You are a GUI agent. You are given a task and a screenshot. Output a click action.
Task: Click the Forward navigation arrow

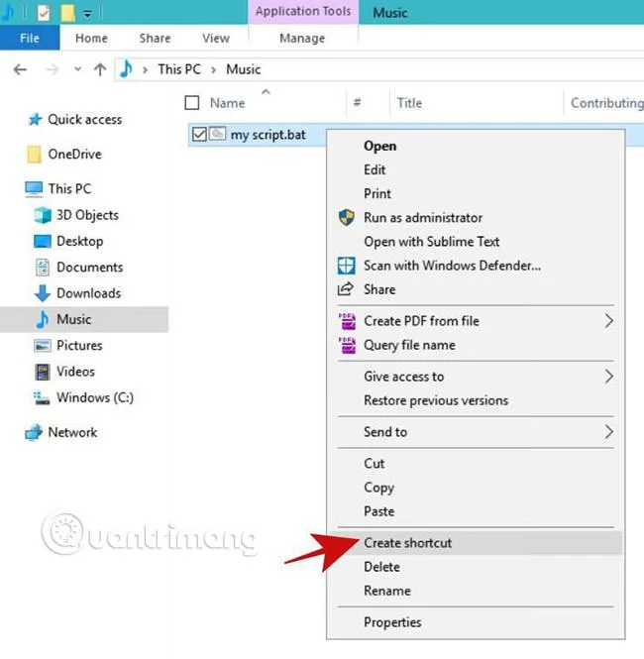pyautogui.click(x=52, y=69)
